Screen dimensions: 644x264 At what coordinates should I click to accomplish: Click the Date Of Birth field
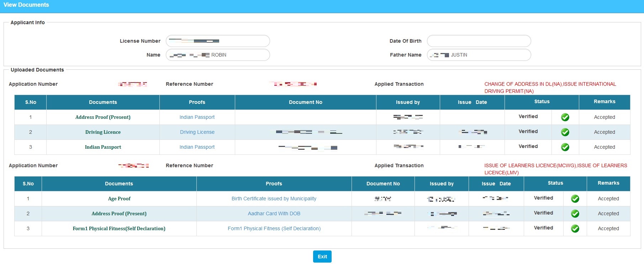(x=479, y=41)
